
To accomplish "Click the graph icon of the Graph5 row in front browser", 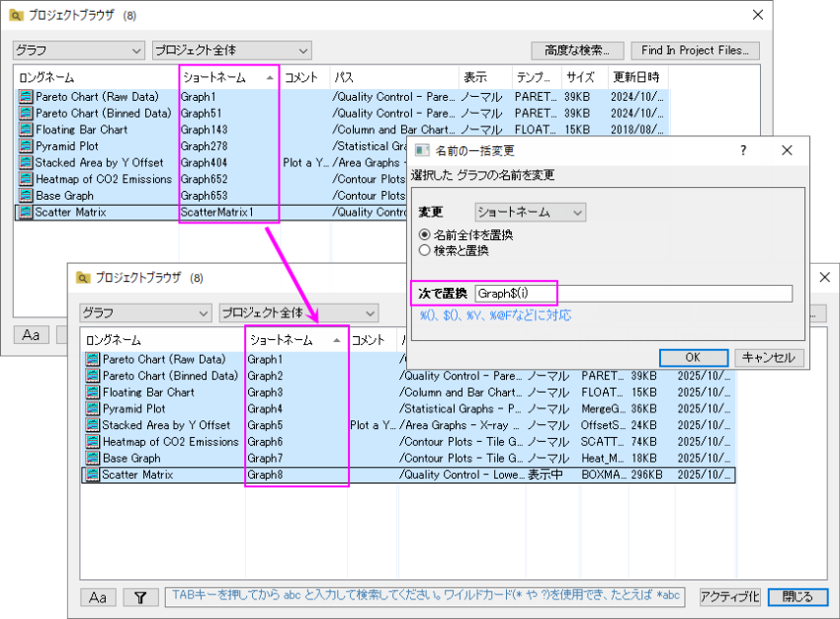I will coord(93,425).
